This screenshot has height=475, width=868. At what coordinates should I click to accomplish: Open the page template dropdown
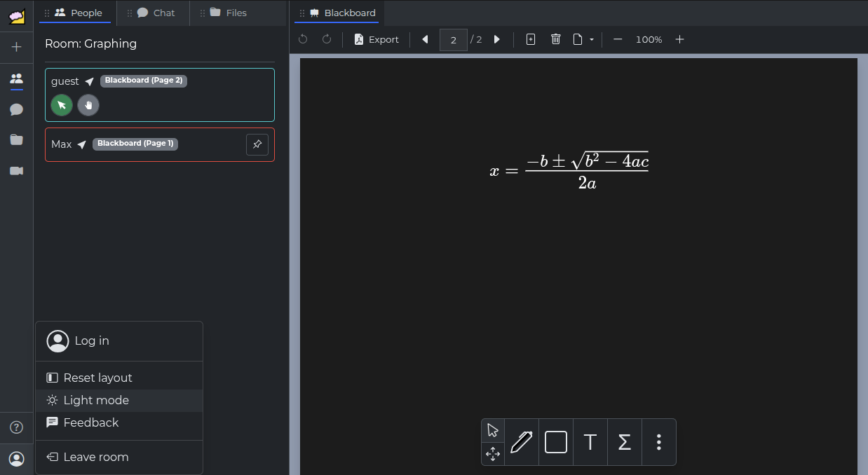point(583,39)
